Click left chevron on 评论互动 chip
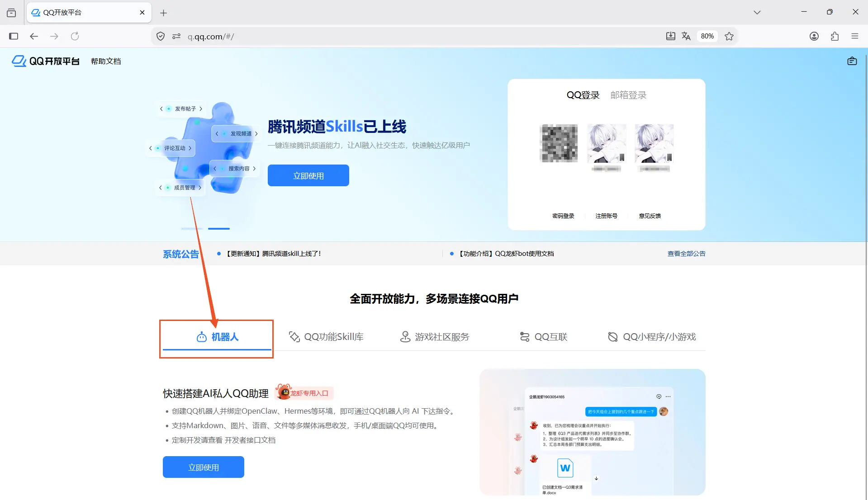Viewport: 868px width, 500px height. pos(151,148)
